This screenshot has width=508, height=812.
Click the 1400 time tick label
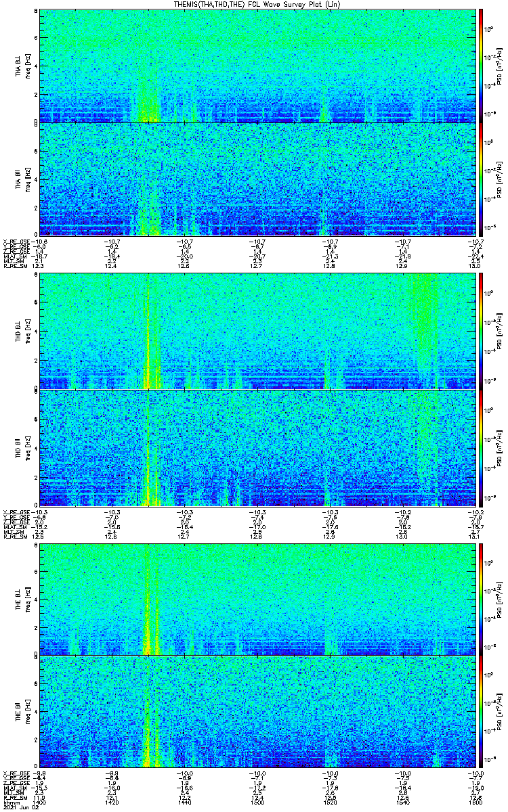point(39,803)
